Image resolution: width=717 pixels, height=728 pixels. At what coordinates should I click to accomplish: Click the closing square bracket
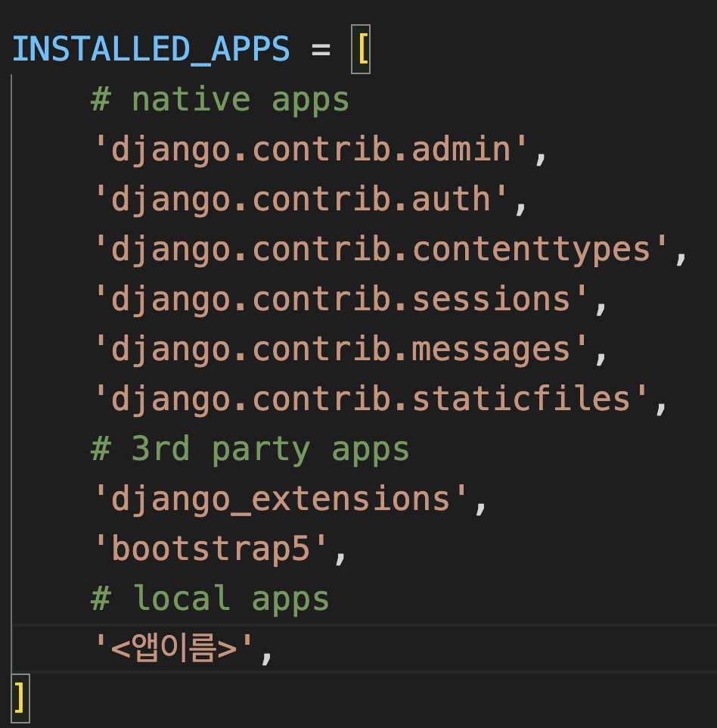(20, 698)
